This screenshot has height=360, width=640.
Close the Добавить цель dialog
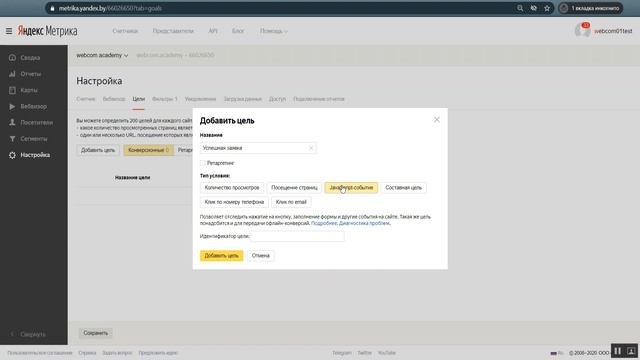(x=437, y=120)
